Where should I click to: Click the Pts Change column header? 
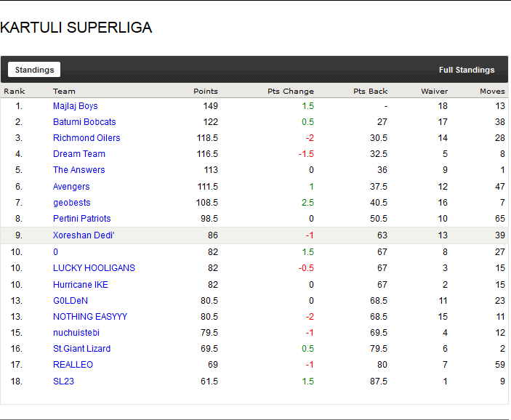pyautogui.click(x=291, y=92)
